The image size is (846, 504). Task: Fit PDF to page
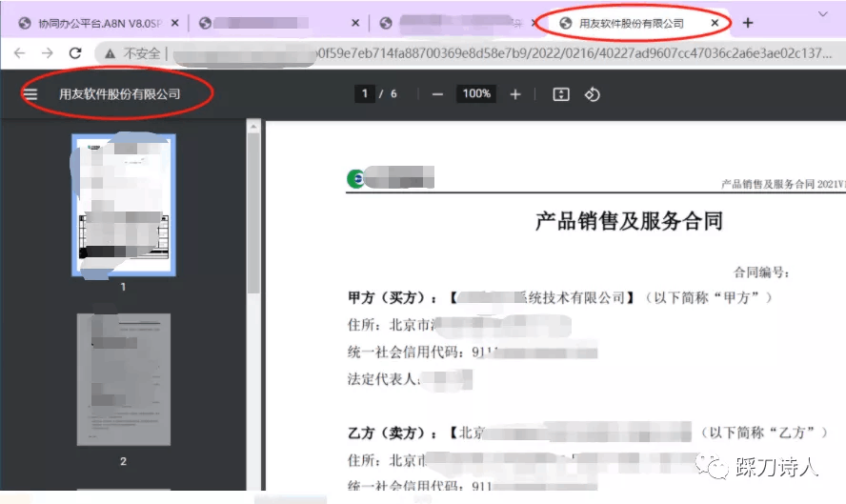(x=561, y=94)
